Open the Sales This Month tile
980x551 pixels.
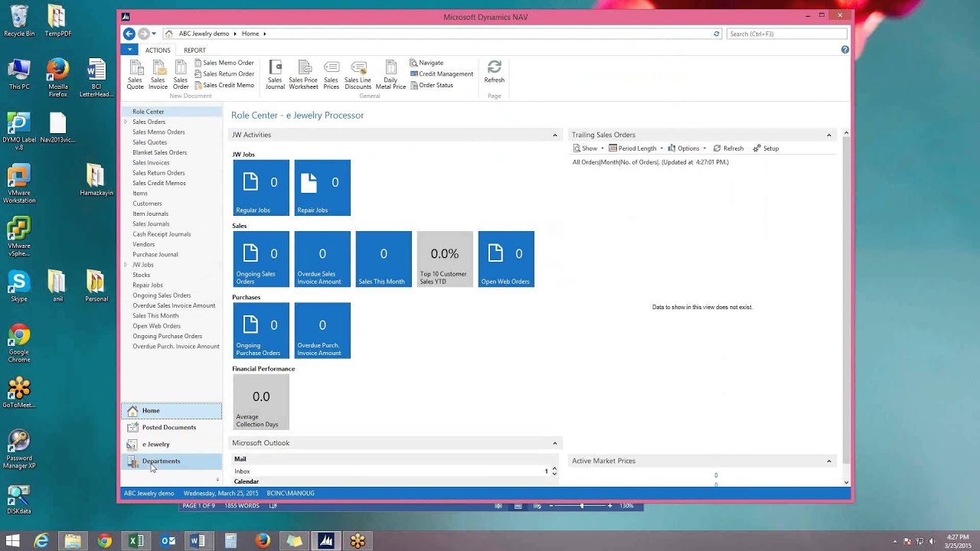[384, 259]
